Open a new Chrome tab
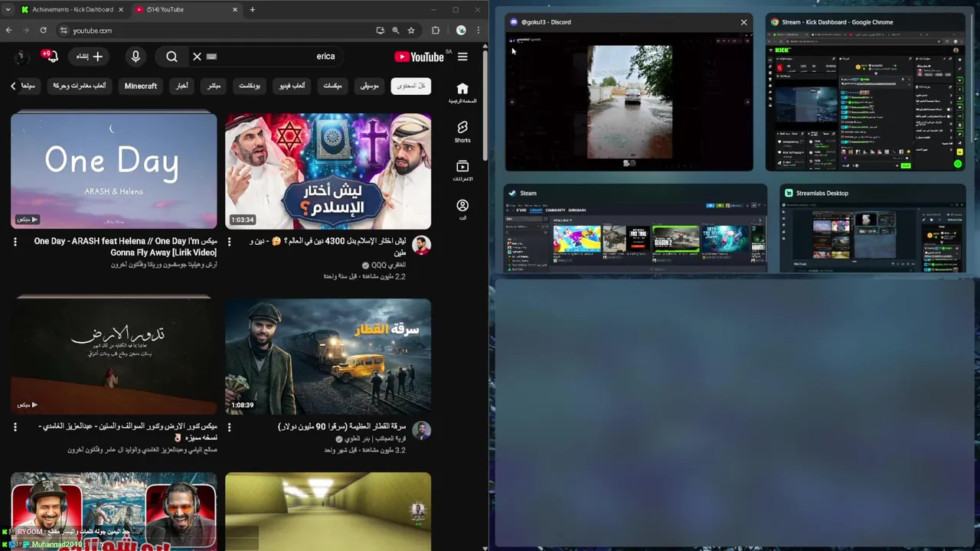This screenshot has width=980, height=551. coord(252,10)
